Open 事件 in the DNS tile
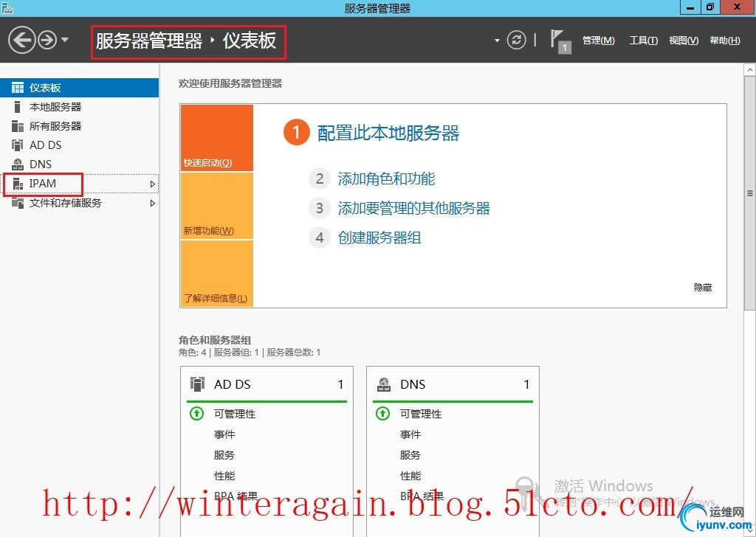 pyautogui.click(x=410, y=434)
